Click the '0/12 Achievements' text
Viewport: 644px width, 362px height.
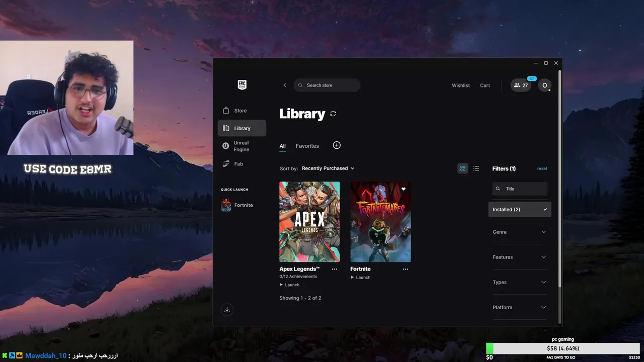pyautogui.click(x=298, y=277)
